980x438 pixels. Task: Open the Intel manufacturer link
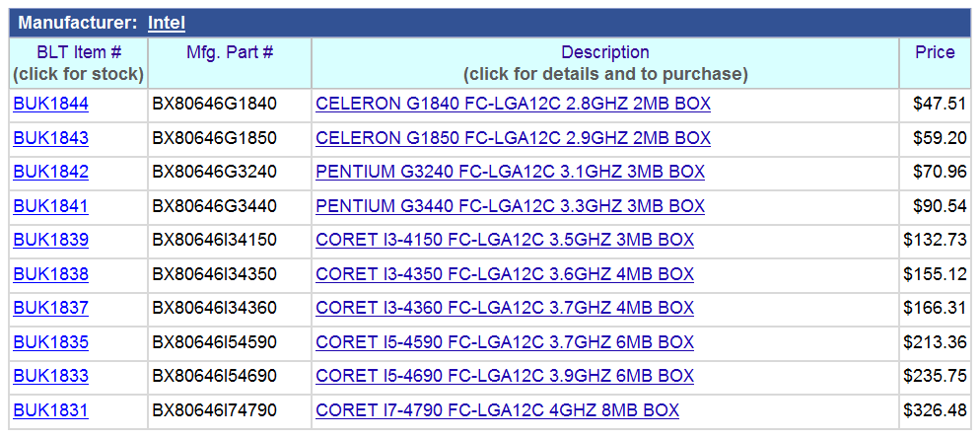[x=167, y=23]
